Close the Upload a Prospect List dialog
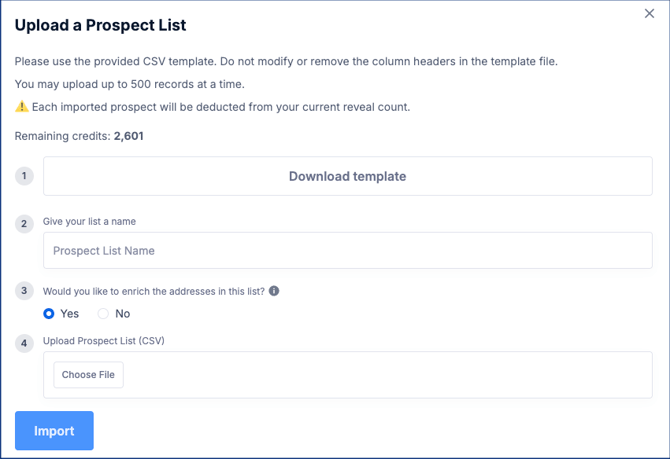 (x=650, y=14)
